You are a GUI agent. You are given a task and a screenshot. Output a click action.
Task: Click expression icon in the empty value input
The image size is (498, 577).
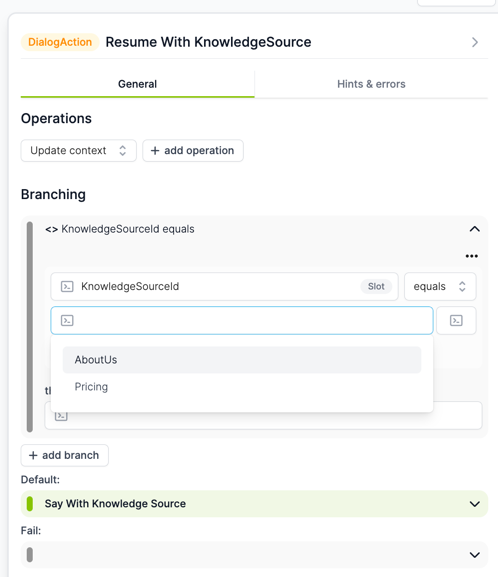67,321
